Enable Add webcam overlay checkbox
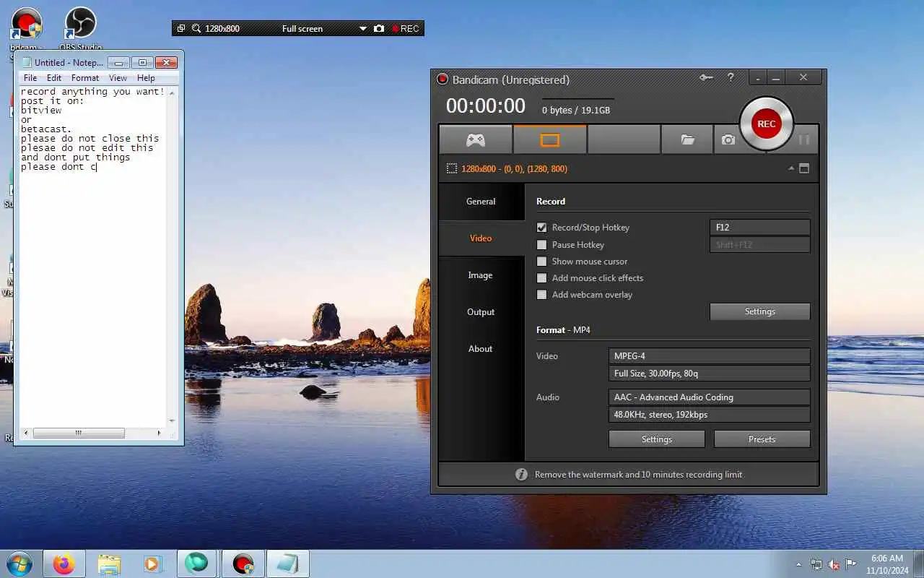Image resolution: width=924 pixels, height=578 pixels. point(541,294)
